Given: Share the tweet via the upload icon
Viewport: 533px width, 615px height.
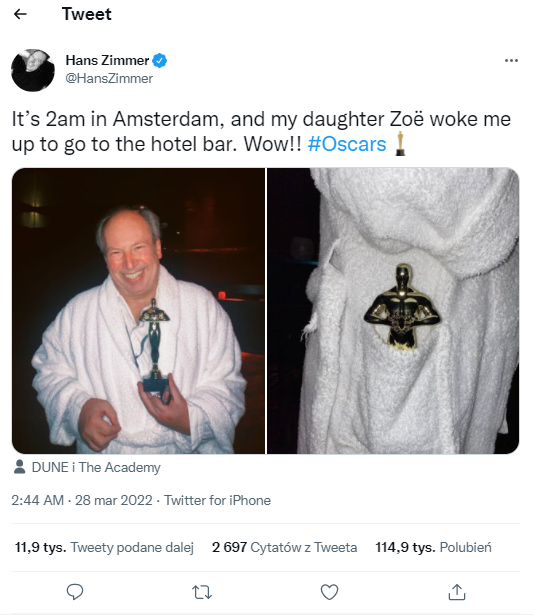Looking at the screenshot, I should pos(457,592).
